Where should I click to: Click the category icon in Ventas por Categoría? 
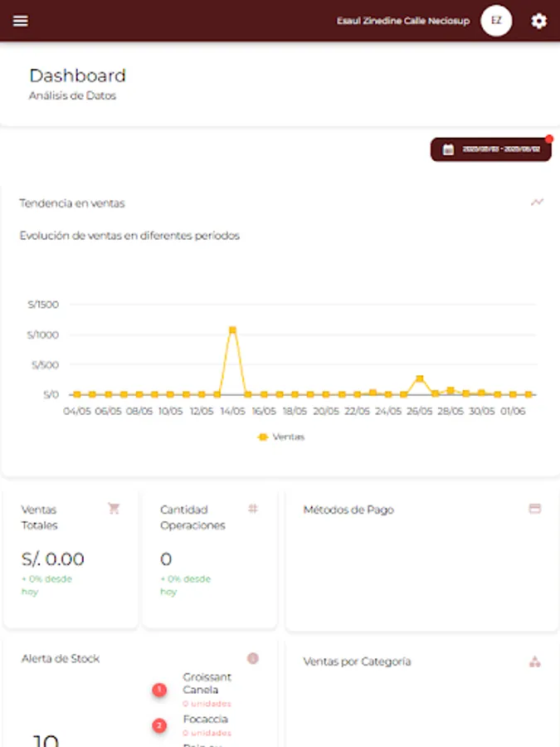(x=535, y=662)
